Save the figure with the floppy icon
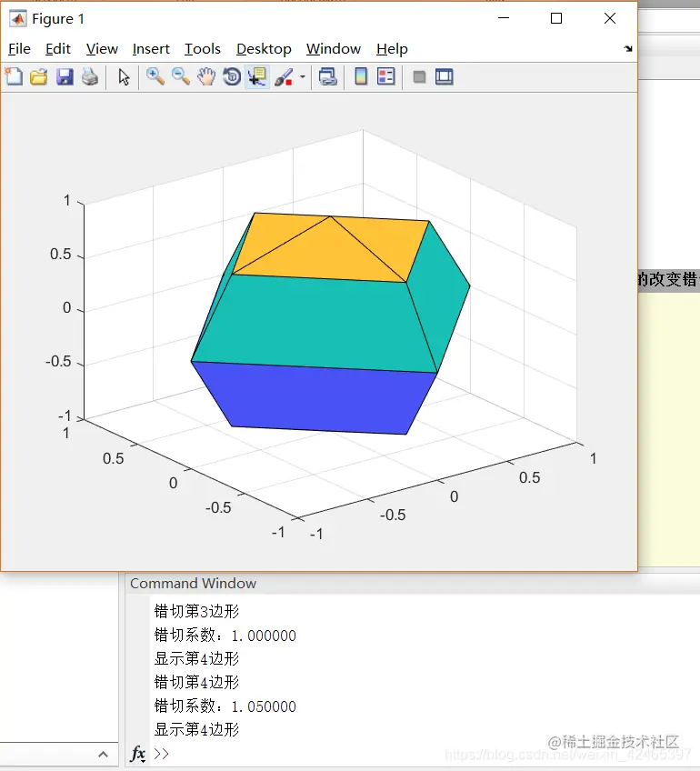 65,76
